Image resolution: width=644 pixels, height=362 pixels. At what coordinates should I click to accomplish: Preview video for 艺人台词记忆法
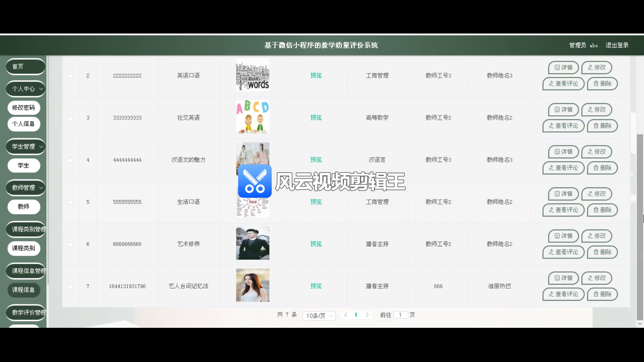316,286
